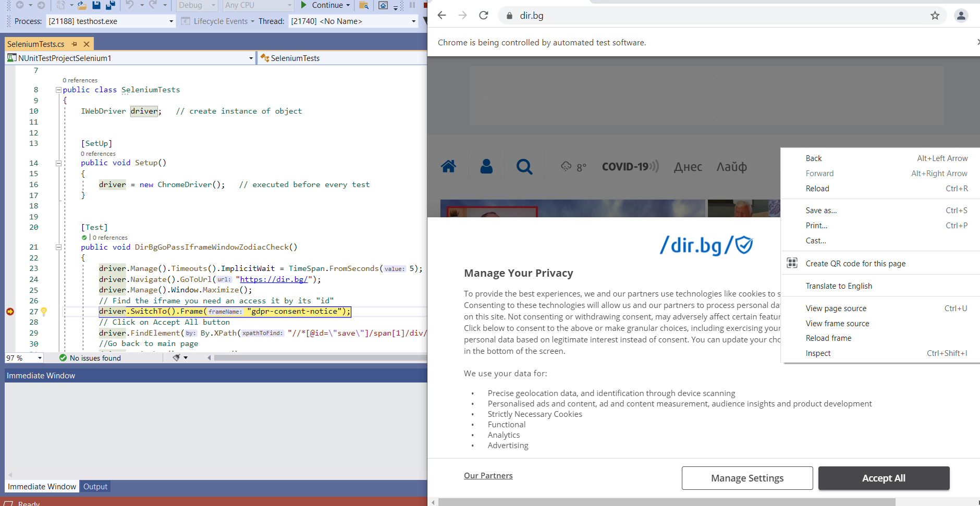This screenshot has width=980, height=506.
Task: Click the Днес navigation link
Action: 688,167
